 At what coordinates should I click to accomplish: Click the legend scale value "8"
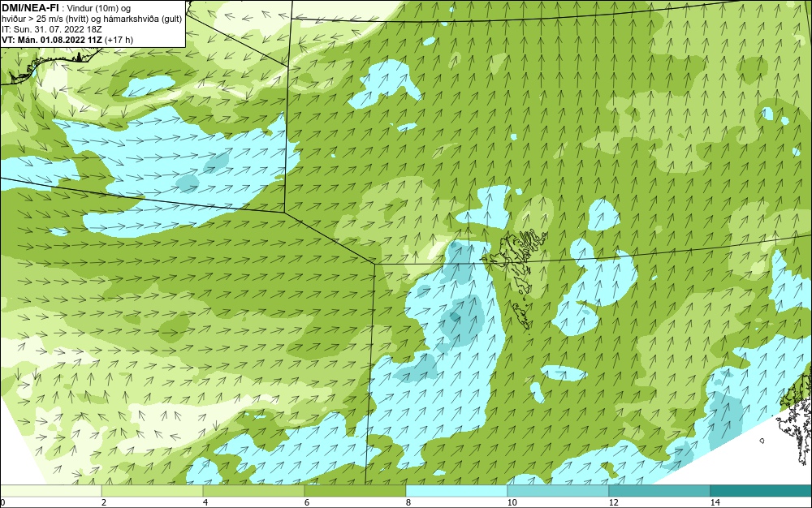[408, 503]
